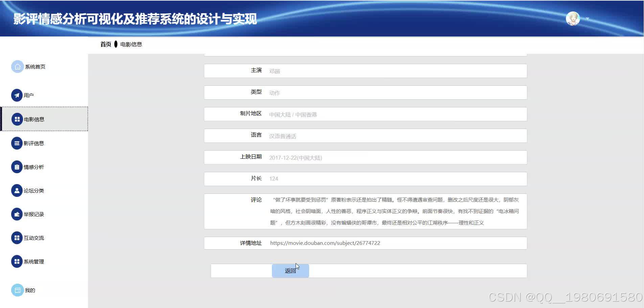Open 情感分析 via its document icon
The image size is (644, 308).
(17, 166)
